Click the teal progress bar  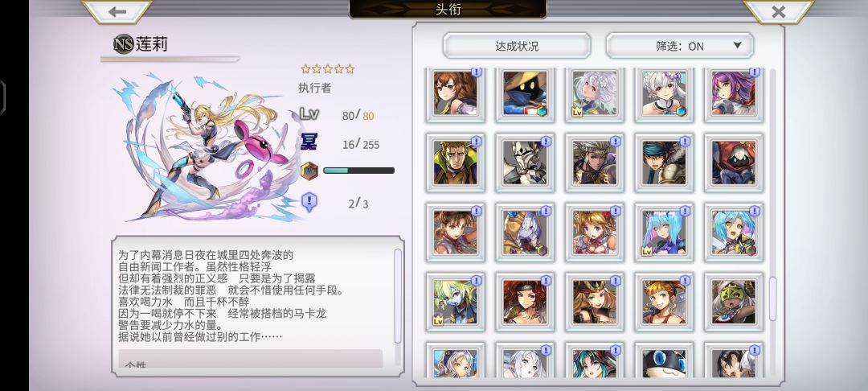coord(358,171)
